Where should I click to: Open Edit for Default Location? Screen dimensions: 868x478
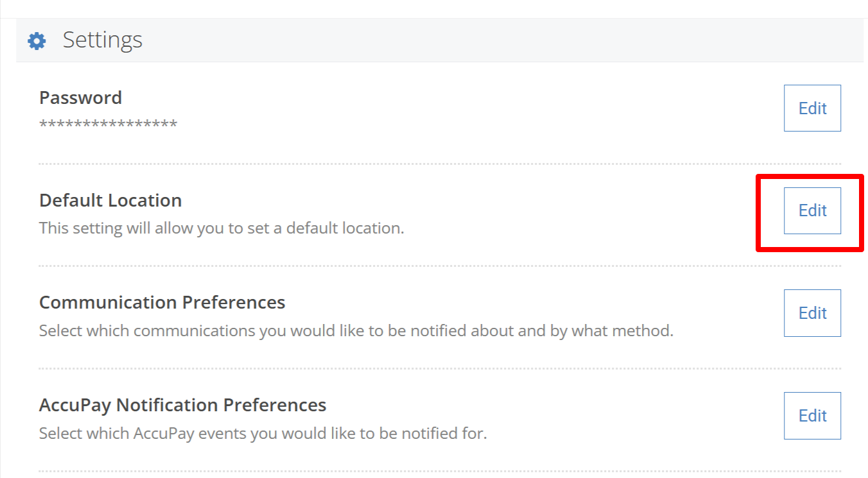pos(812,210)
